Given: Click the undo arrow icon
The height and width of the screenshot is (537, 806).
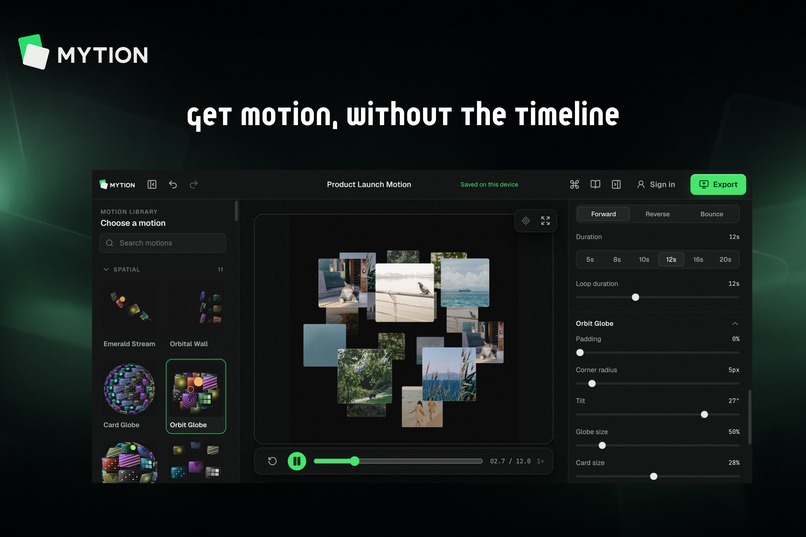Looking at the screenshot, I should pyautogui.click(x=173, y=184).
